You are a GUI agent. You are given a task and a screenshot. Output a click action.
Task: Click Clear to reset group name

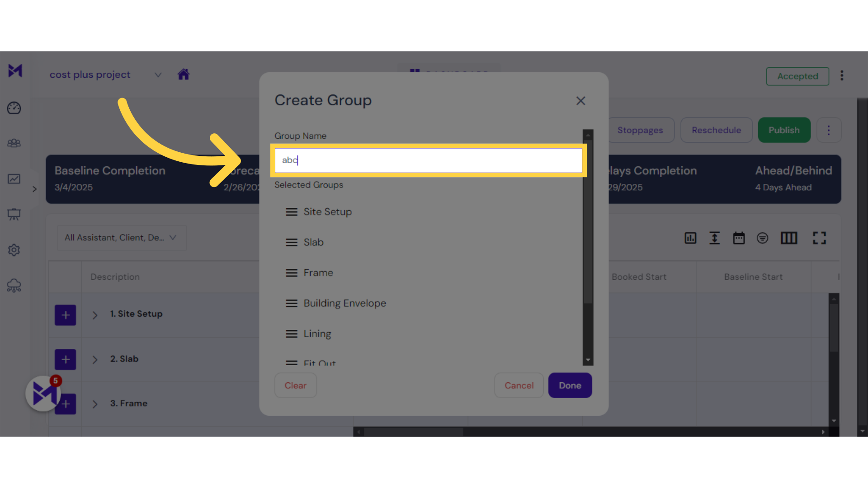click(296, 385)
